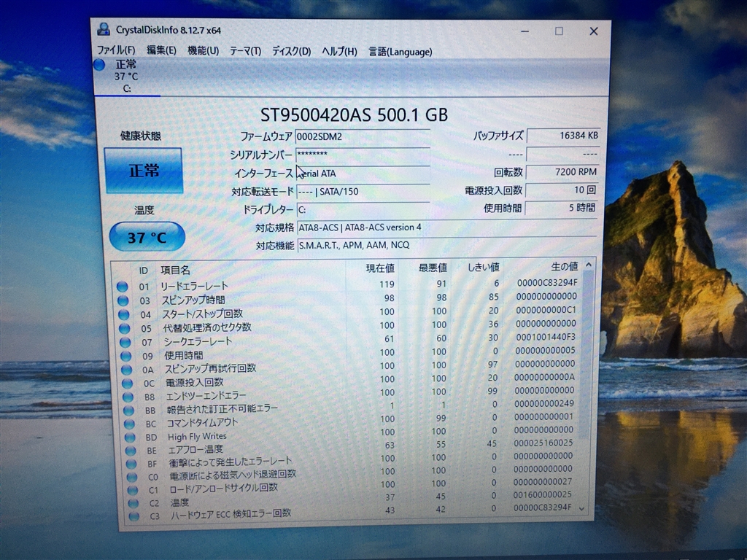The image size is (747, 560).
Task: Maximize the CrystalDiskInfo window
Action: pyautogui.click(x=559, y=31)
